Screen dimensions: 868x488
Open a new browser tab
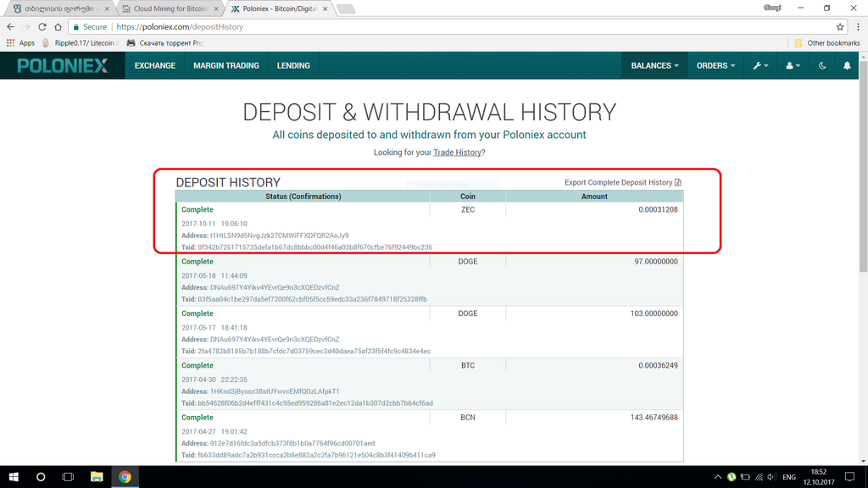click(346, 8)
